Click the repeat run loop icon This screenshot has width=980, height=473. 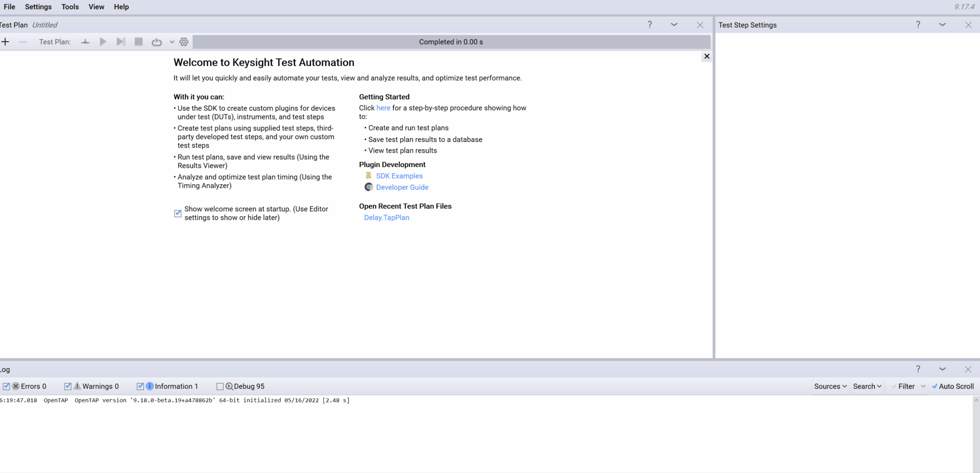click(x=156, y=42)
